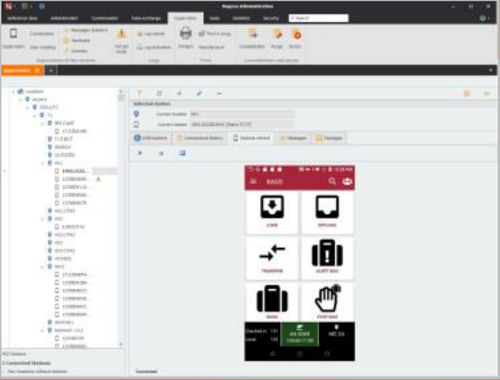Screen dimensions: 500x380
Task: Open the Administration ribbon tab
Action: click(64, 18)
